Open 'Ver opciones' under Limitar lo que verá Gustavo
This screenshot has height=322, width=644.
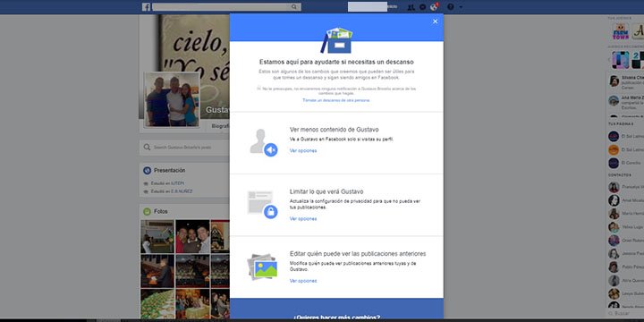[x=303, y=219]
